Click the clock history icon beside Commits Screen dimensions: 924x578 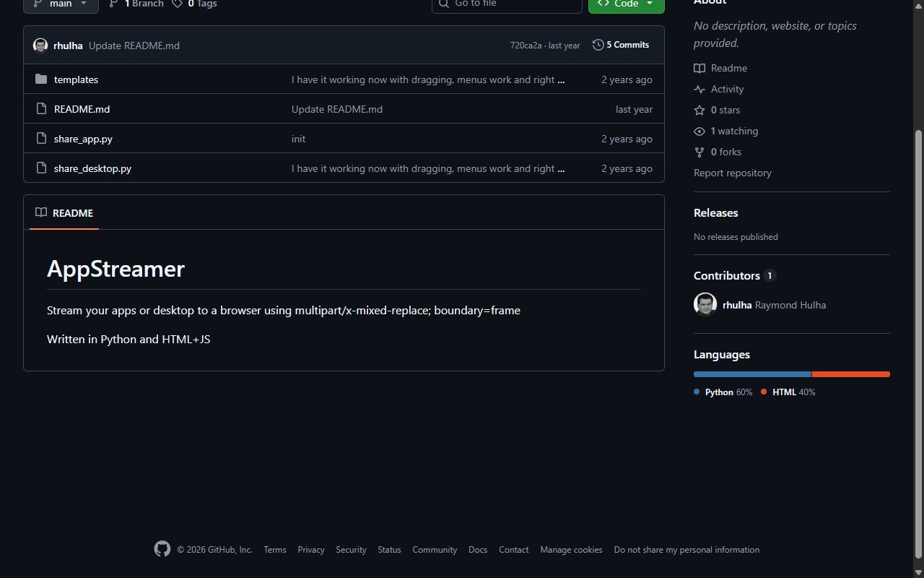[598, 45]
